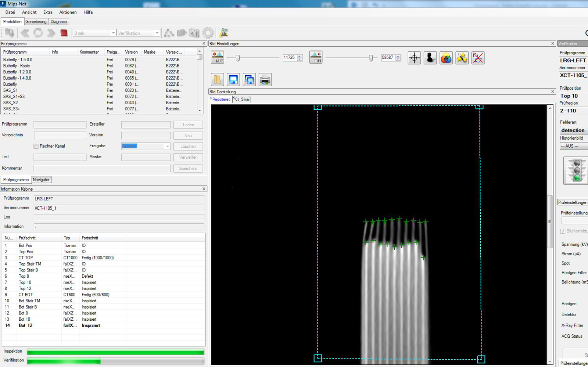Click the lower-limit LUT histogram button
This screenshot has height=367, width=588.
point(218,58)
